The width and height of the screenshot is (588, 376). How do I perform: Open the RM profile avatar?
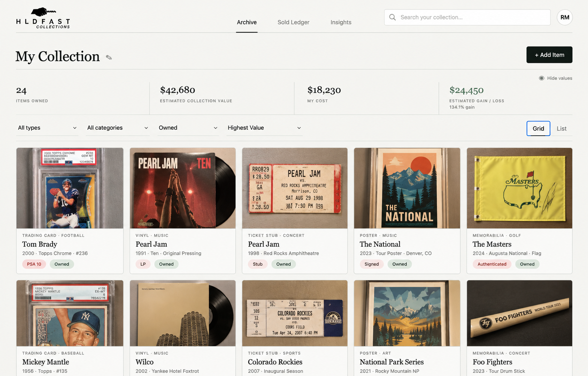point(564,17)
